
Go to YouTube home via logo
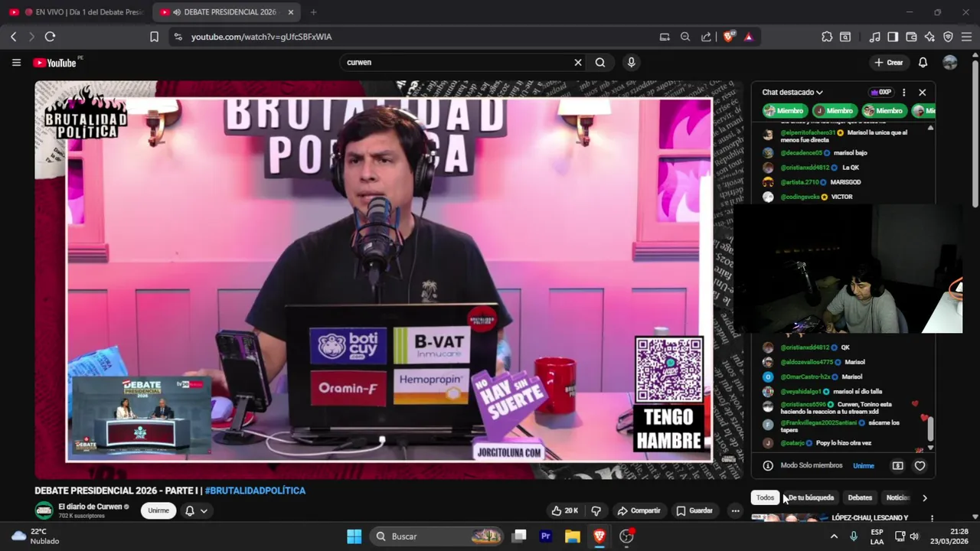(54, 63)
